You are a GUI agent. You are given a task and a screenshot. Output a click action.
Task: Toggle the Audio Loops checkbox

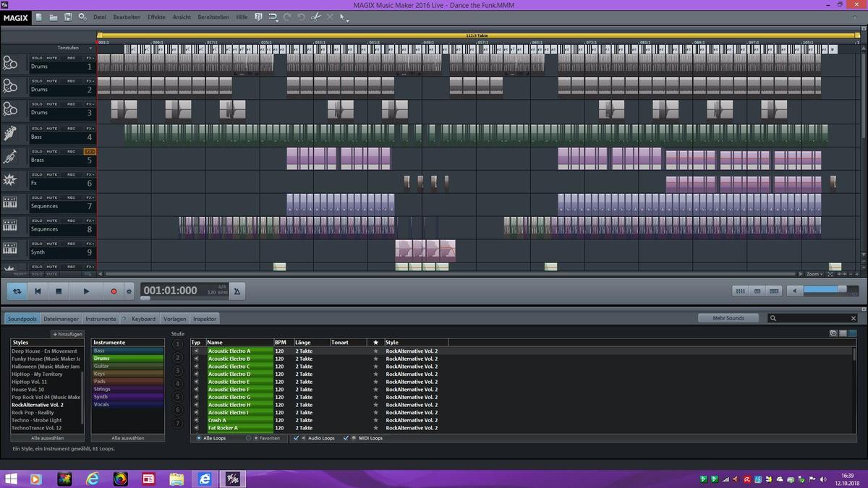[296, 438]
